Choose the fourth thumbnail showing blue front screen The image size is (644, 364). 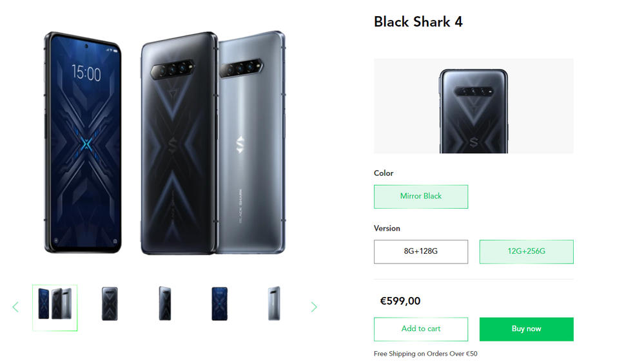coord(219,304)
